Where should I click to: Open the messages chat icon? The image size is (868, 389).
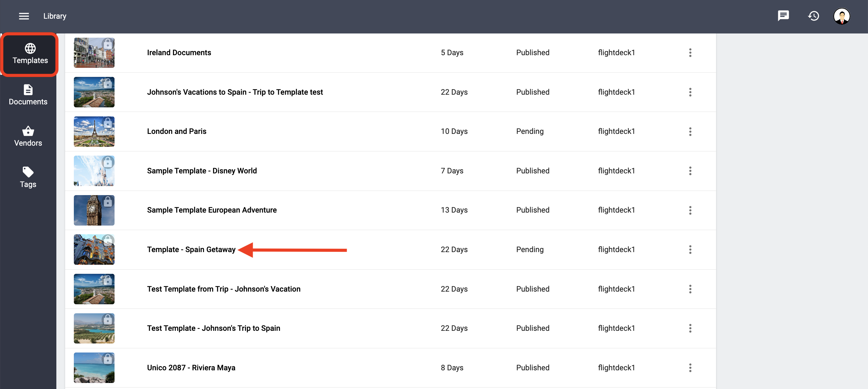pyautogui.click(x=783, y=15)
